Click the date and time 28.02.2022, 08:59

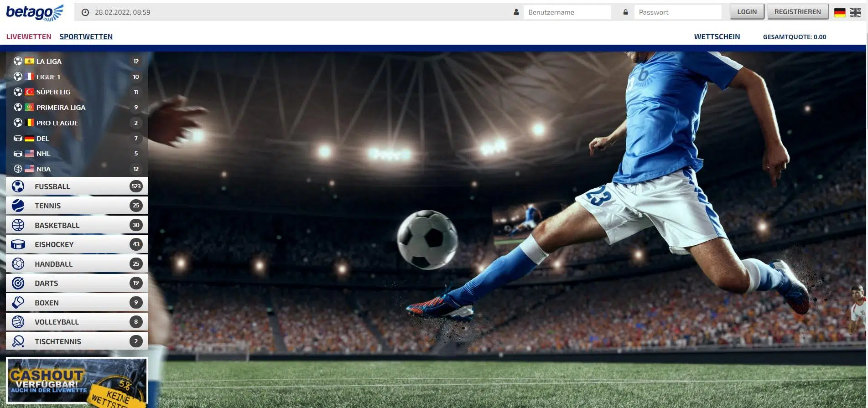click(123, 12)
